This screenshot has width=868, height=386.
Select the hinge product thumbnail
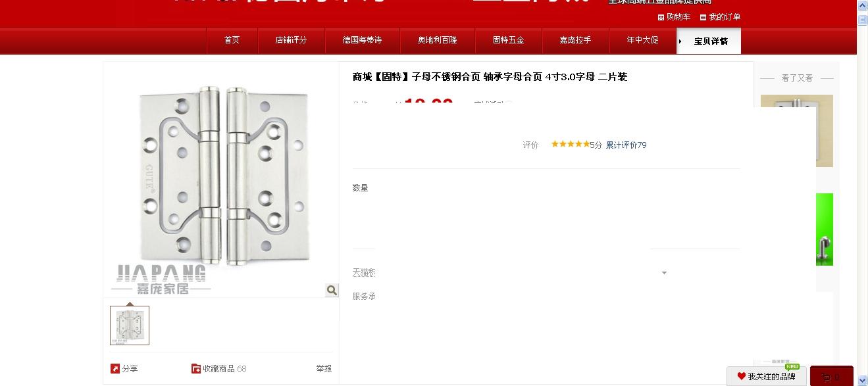pos(130,326)
